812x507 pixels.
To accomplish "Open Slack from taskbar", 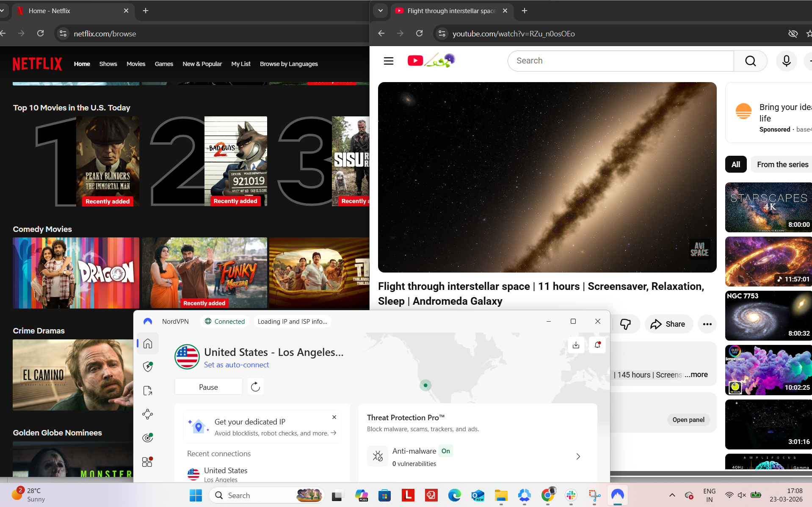I will [x=571, y=495].
